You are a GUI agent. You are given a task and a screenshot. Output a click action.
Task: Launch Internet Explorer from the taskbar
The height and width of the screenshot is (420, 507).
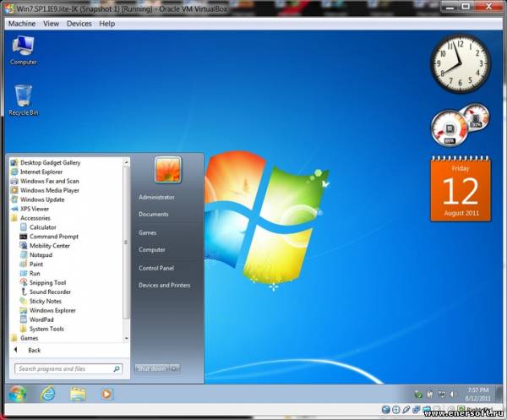(x=48, y=394)
